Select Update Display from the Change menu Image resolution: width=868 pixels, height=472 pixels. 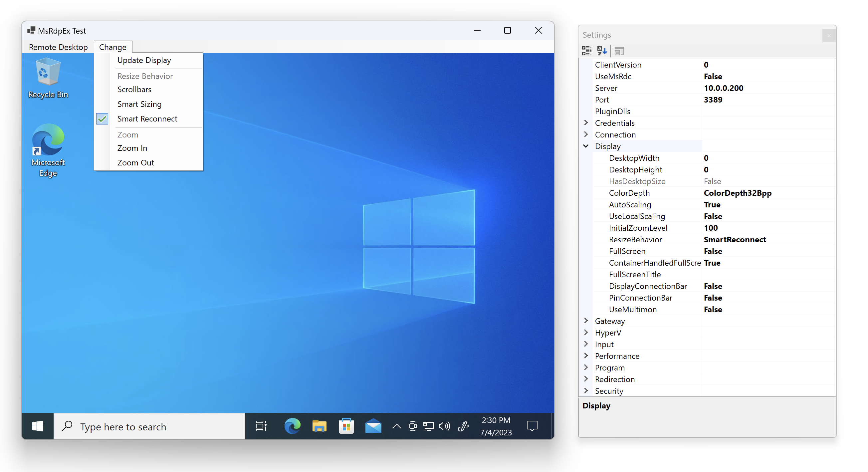click(x=144, y=60)
